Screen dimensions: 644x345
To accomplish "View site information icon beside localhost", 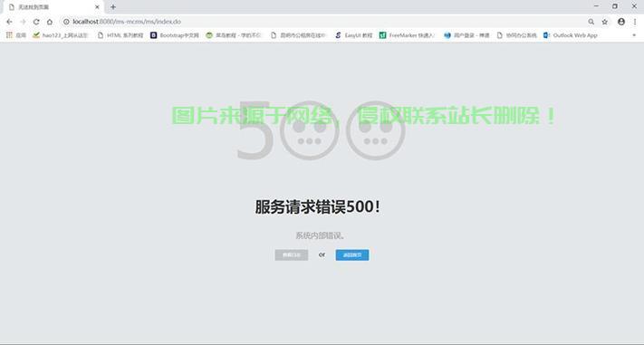I will (x=66, y=22).
